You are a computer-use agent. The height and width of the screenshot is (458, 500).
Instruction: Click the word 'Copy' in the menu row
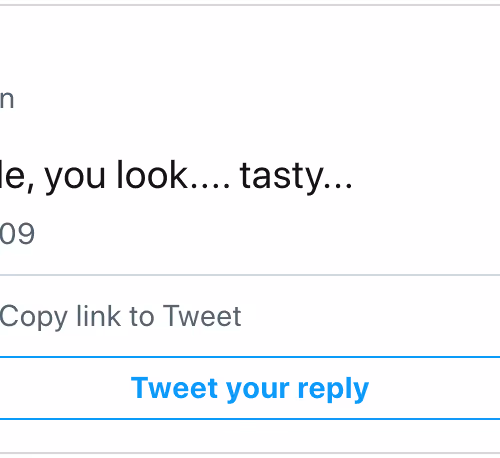34,316
